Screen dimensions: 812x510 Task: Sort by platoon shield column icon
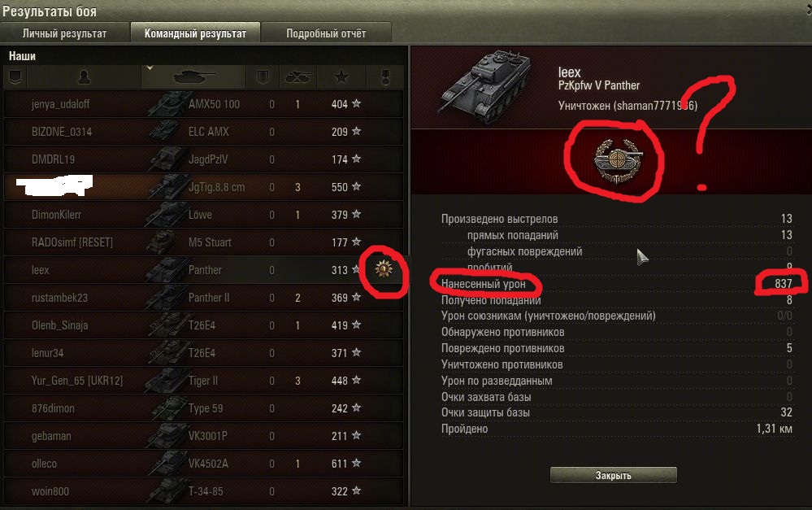tap(15, 77)
